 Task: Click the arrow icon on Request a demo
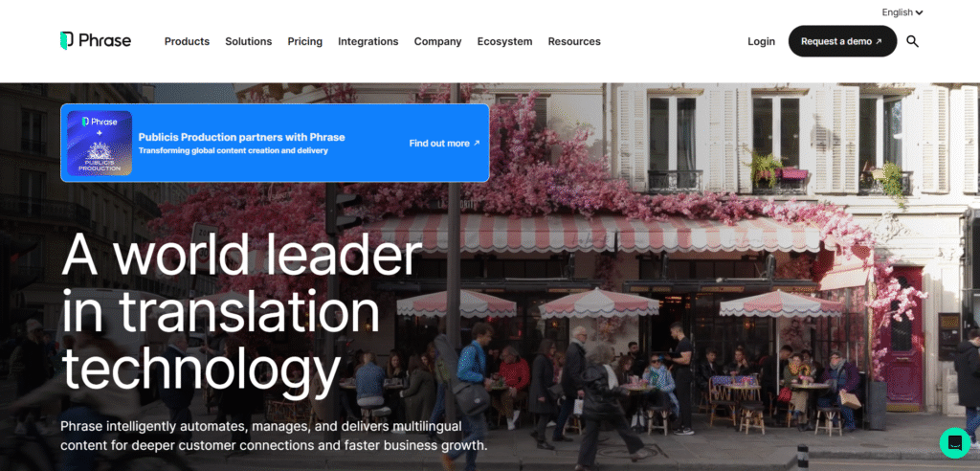point(879,41)
